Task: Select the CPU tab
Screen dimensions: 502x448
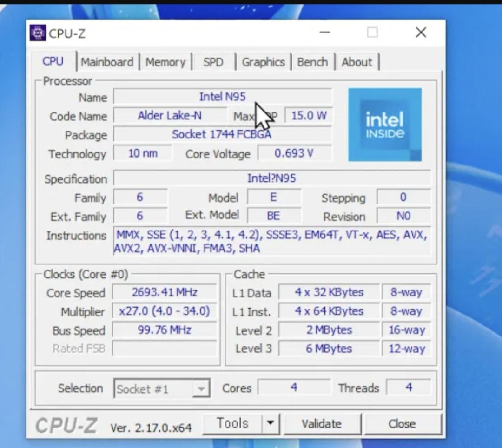Action: pyautogui.click(x=53, y=61)
